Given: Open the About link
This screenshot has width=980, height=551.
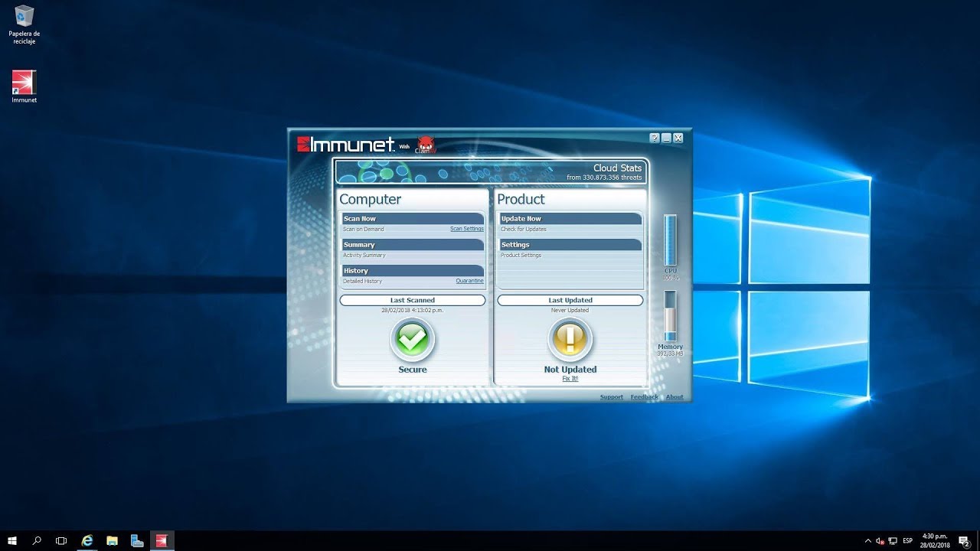Looking at the screenshot, I should [x=675, y=397].
